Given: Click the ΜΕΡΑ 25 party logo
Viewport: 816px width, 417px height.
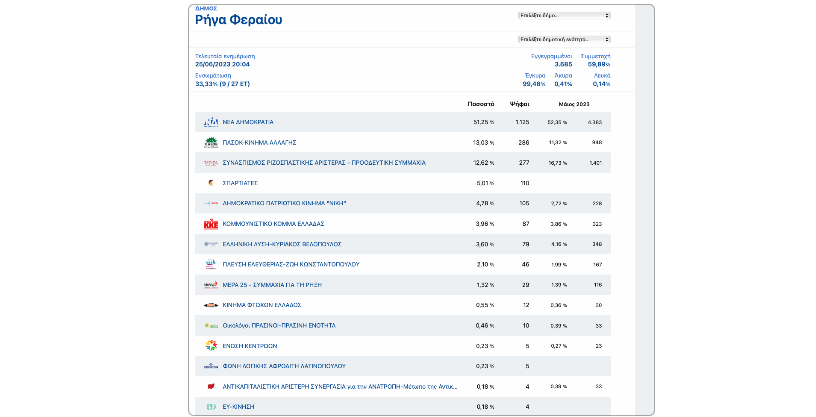Looking at the screenshot, I should [211, 285].
